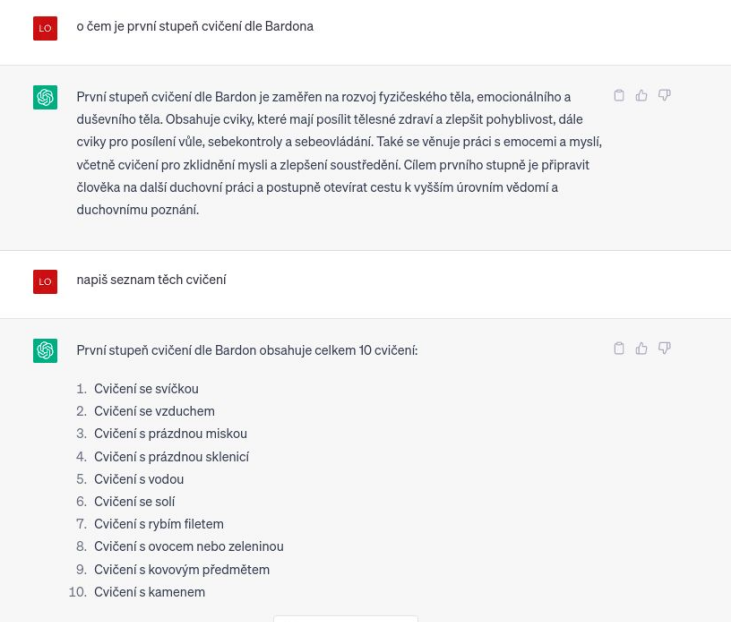Select list item "Cvičení se vzduchem"
Screen dimensions: 731x622
click(x=155, y=411)
